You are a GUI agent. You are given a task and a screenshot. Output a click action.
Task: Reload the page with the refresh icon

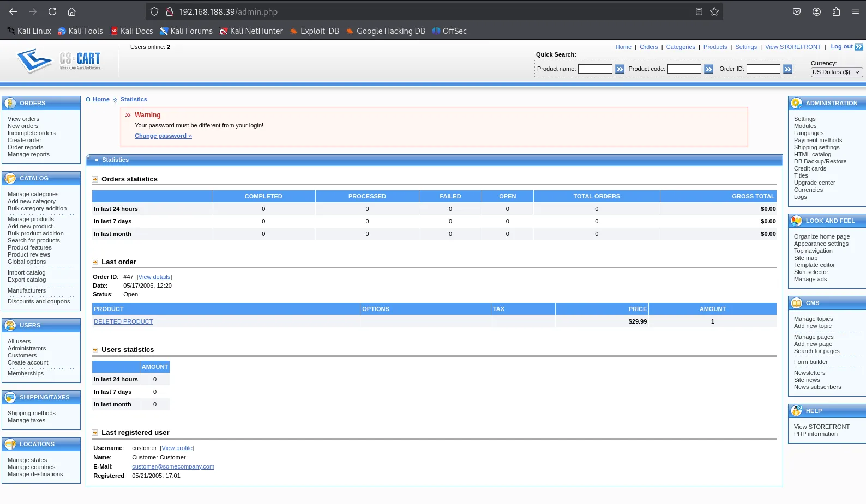[52, 11]
